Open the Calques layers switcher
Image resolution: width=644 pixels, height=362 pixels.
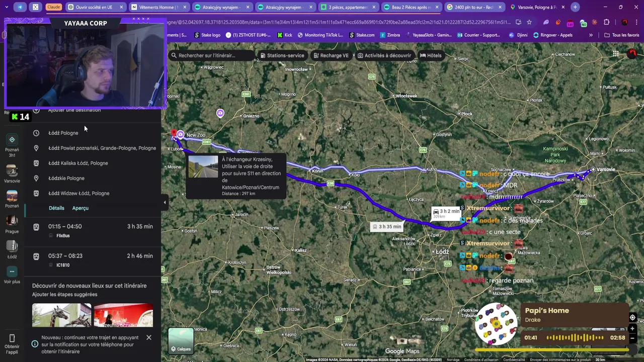[x=181, y=340]
